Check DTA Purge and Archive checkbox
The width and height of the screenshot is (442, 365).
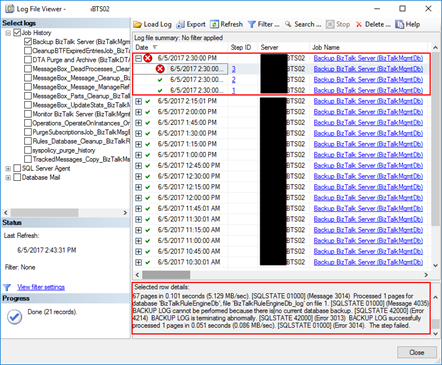click(28, 60)
